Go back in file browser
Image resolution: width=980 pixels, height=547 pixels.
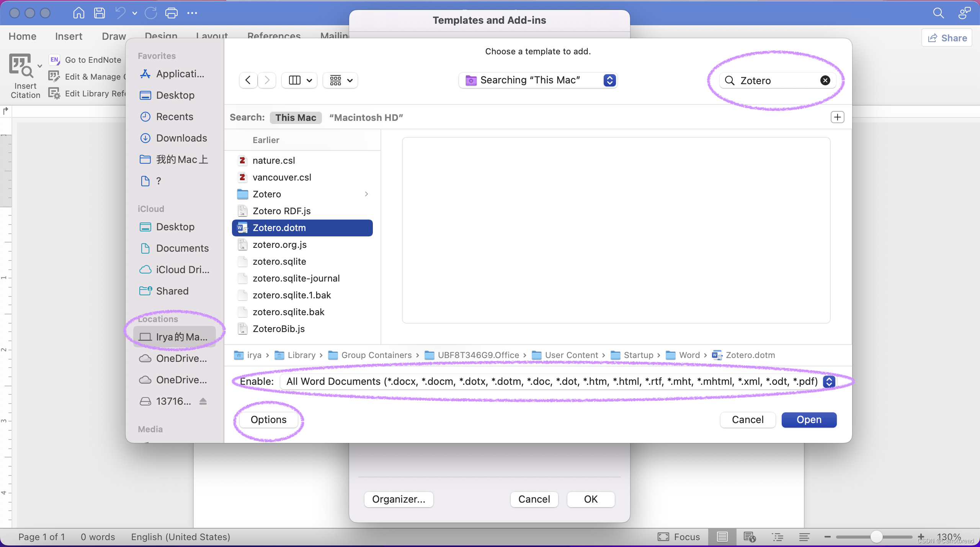pyautogui.click(x=248, y=80)
